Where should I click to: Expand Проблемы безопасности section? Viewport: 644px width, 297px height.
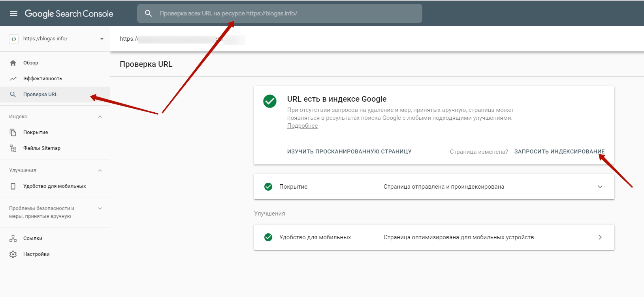[100, 208]
